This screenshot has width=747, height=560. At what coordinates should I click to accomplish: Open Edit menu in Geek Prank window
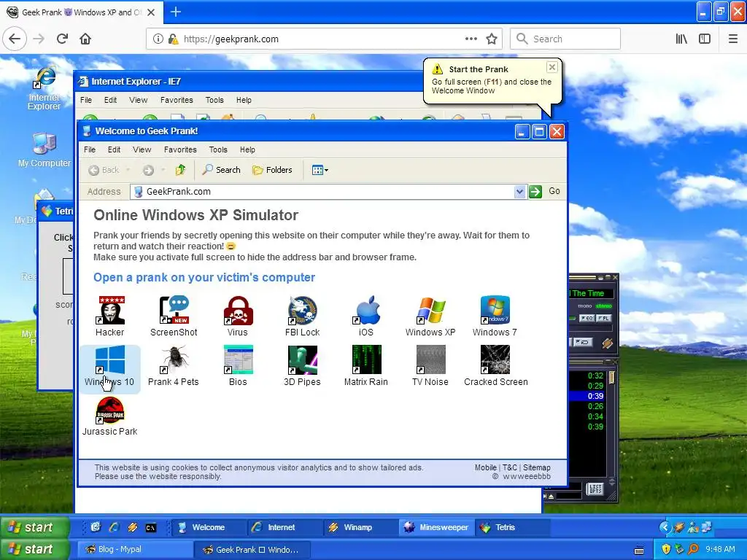click(x=114, y=149)
